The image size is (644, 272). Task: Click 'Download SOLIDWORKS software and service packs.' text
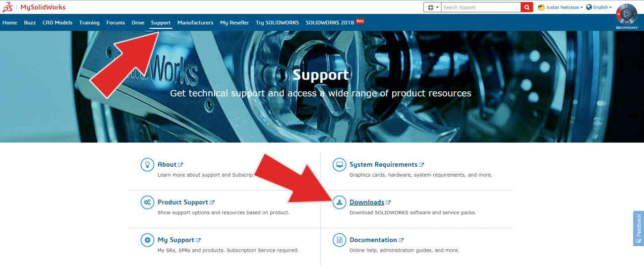click(x=412, y=213)
